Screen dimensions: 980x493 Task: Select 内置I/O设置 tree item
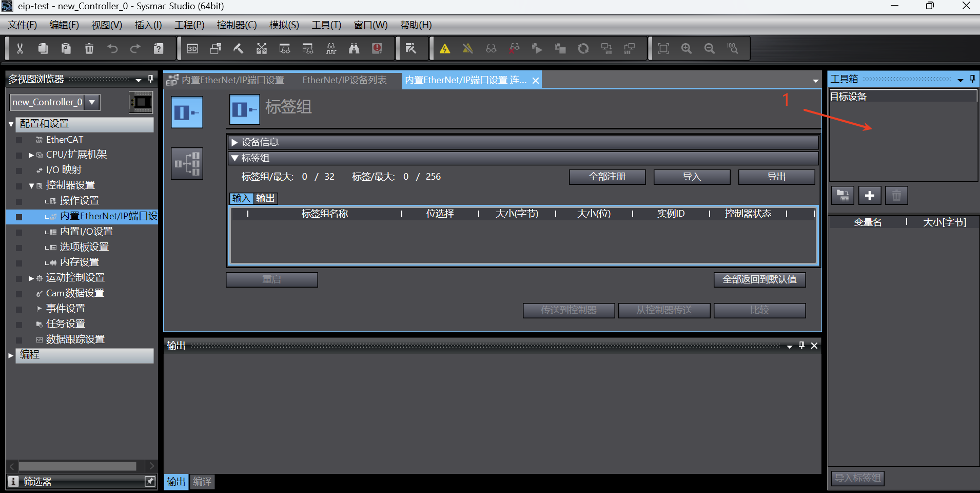(86, 232)
